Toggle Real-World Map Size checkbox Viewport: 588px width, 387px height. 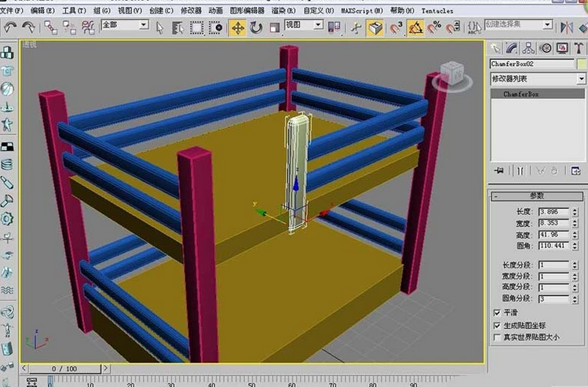pyautogui.click(x=497, y=337)
